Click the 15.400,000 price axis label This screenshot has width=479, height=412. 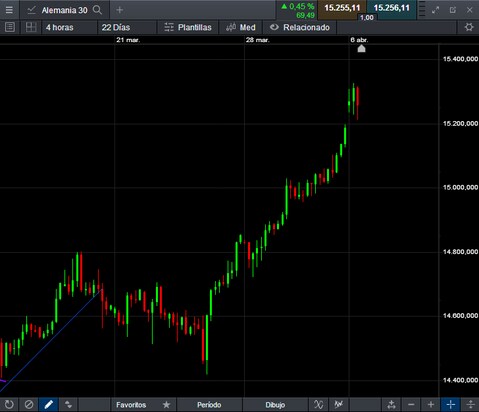(x=460, y=59)
